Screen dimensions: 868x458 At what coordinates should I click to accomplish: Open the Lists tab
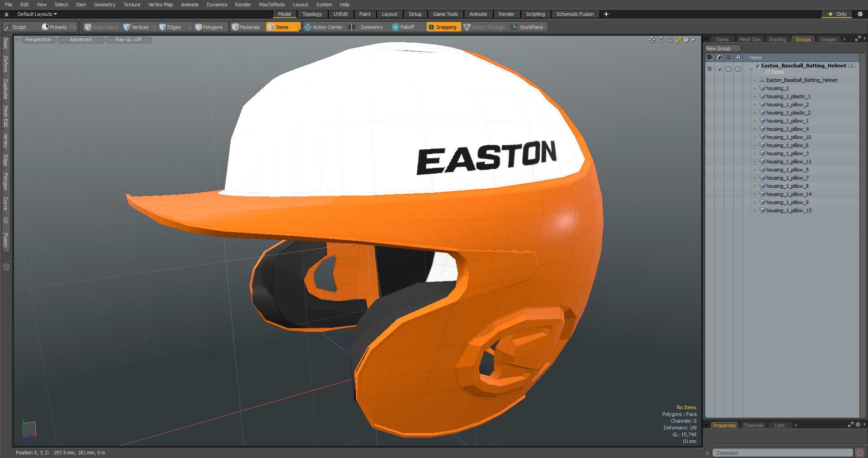pyautogui.click(x=779, y=425)
